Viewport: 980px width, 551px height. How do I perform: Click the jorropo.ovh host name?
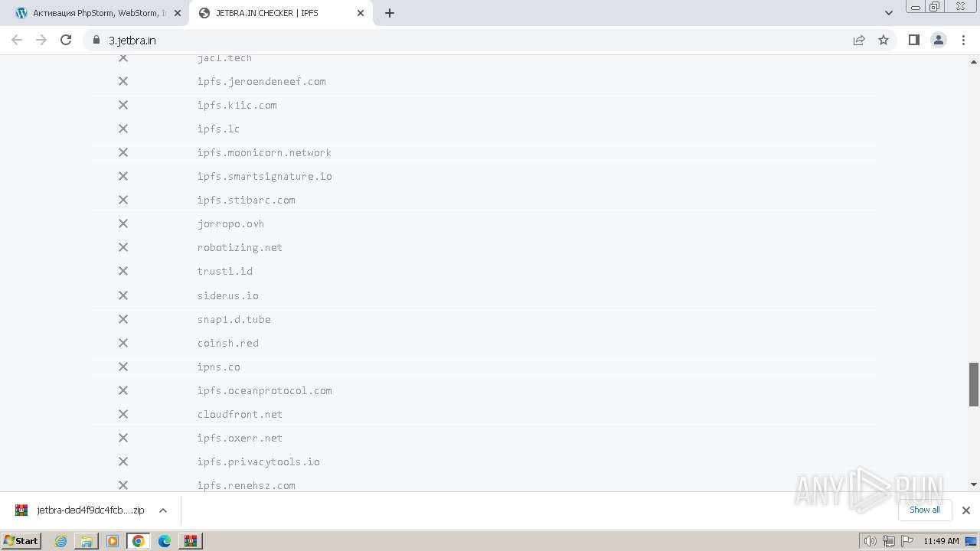(x=230, y=223)
